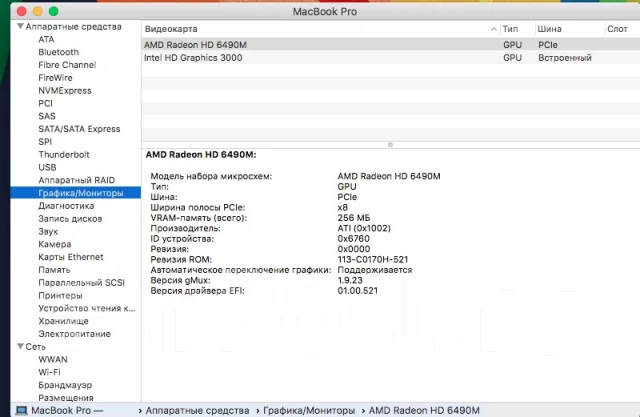Close the MacBook Pro window
Image resolution: width=640 pixels, height=417 pixels.
[22, 11]
